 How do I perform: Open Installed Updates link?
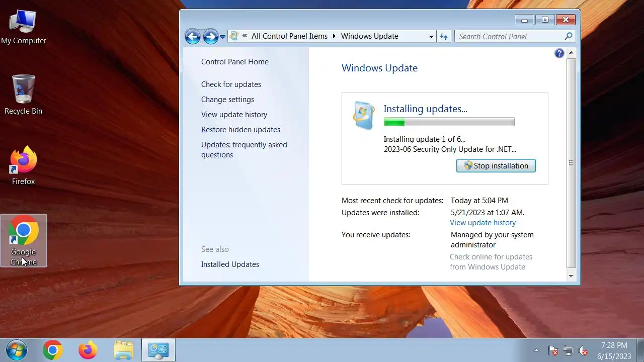230,264
